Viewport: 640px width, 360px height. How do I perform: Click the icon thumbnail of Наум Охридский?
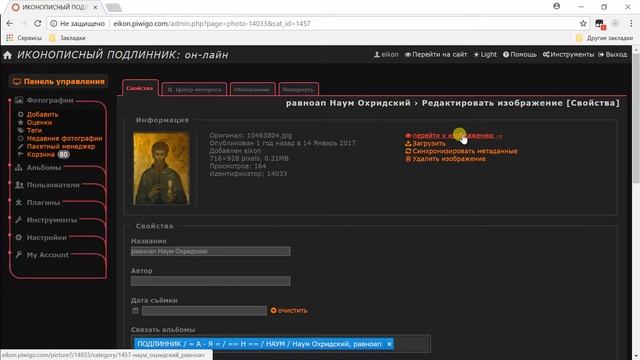161,168
